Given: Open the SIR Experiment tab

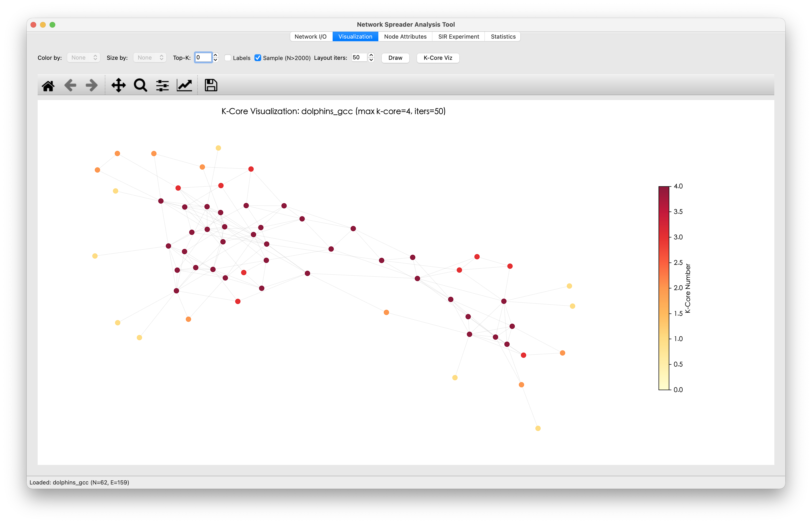Looking at the screenshot, I should pyautogui.click(x=458, y=37).
